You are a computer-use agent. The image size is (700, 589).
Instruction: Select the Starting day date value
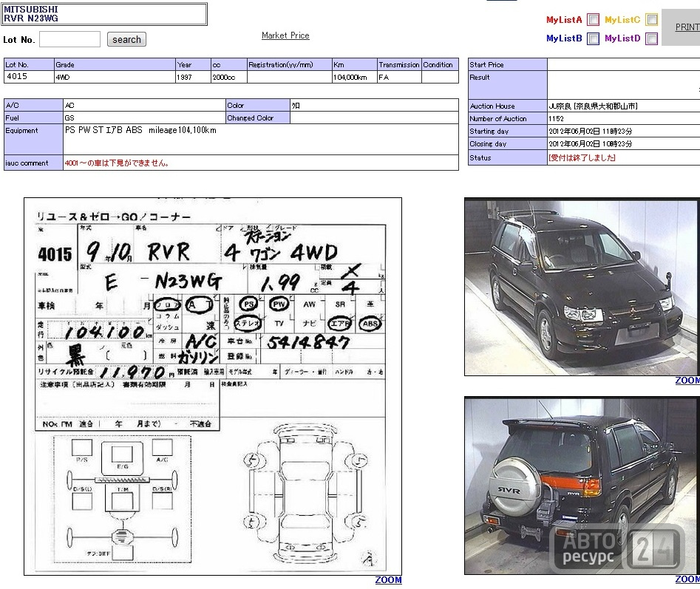[590, 132]
